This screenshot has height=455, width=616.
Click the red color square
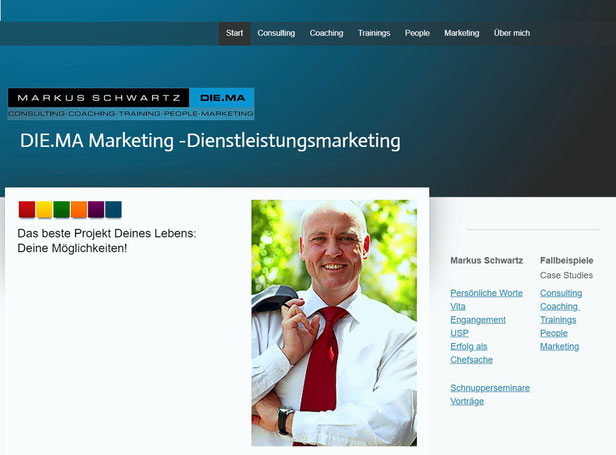pos(27,209)
